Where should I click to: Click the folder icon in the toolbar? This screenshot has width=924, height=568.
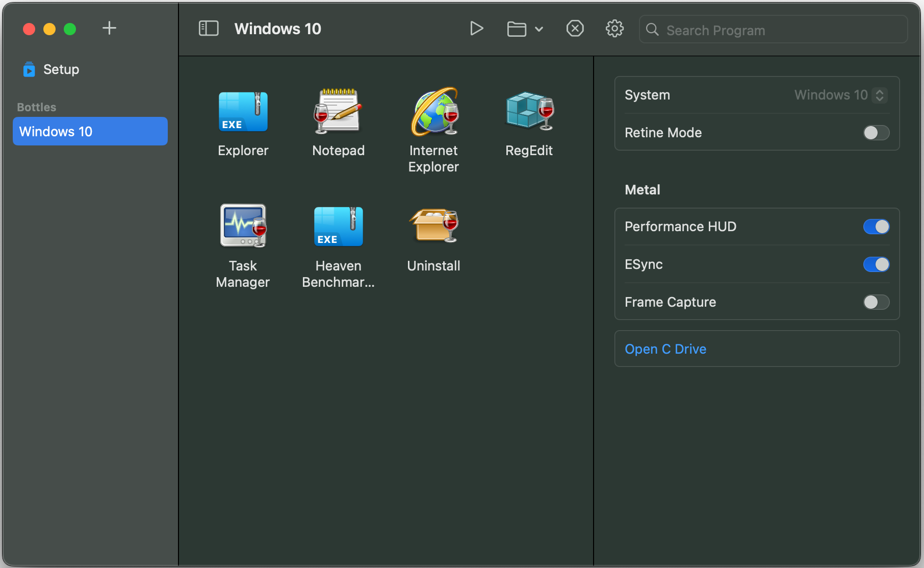tap(516, 29)
